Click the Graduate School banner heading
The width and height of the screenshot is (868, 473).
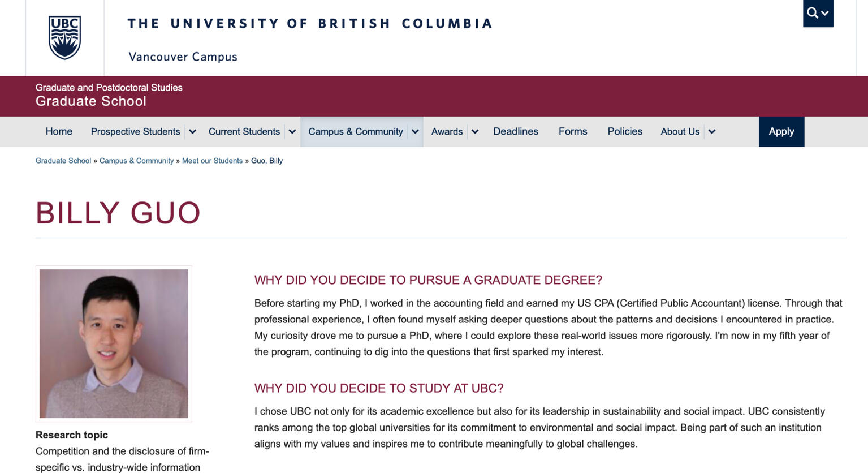tap(90, 101)
